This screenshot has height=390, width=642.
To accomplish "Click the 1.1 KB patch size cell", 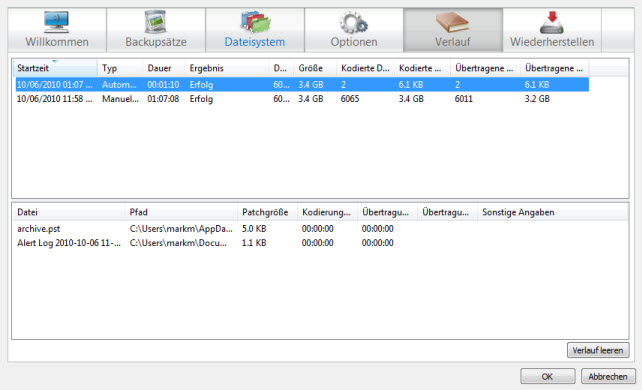I will tap(254, 243).
